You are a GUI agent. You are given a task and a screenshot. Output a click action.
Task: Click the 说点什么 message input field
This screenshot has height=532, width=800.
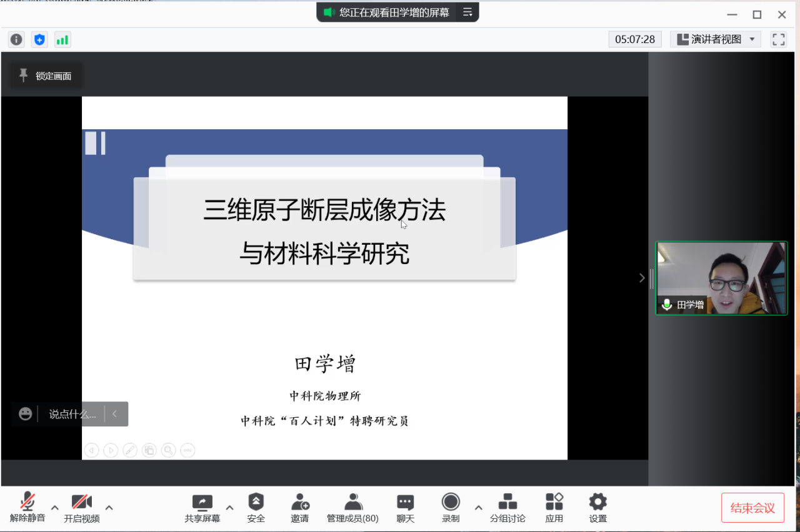pyautogui.click(x=72, y=414)
